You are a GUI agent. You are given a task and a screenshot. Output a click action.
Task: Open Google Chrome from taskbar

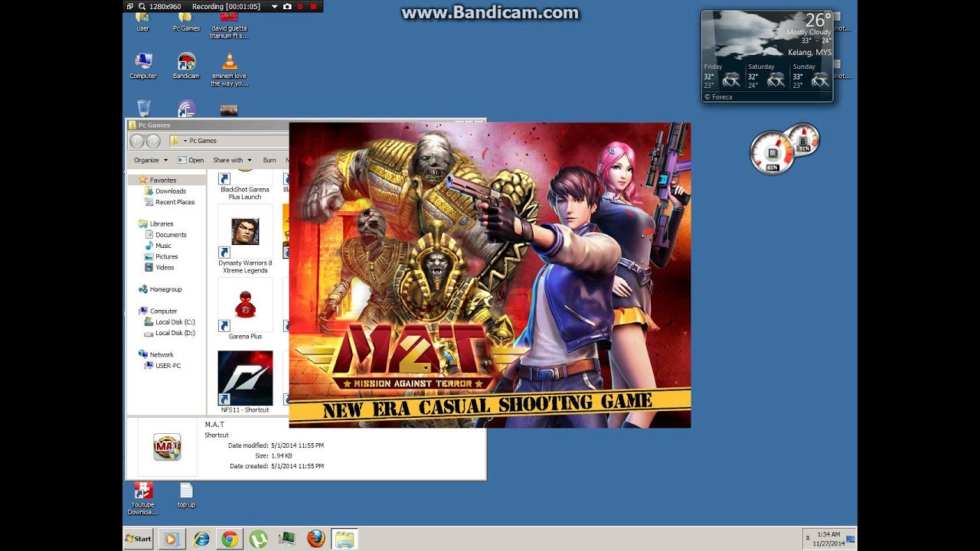pos(229,539)
